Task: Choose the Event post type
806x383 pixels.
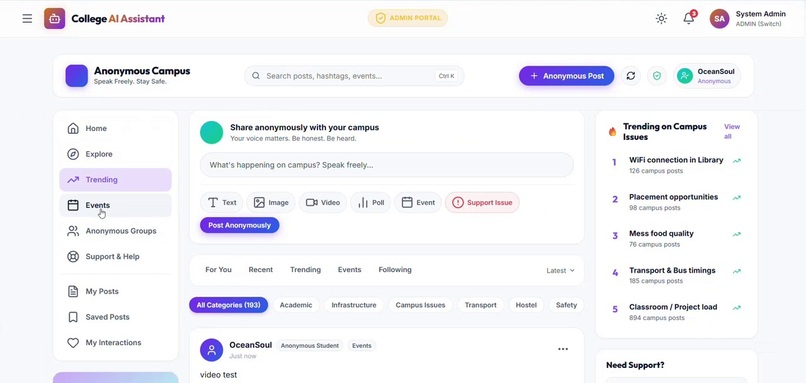Action: tap(418, 203)
